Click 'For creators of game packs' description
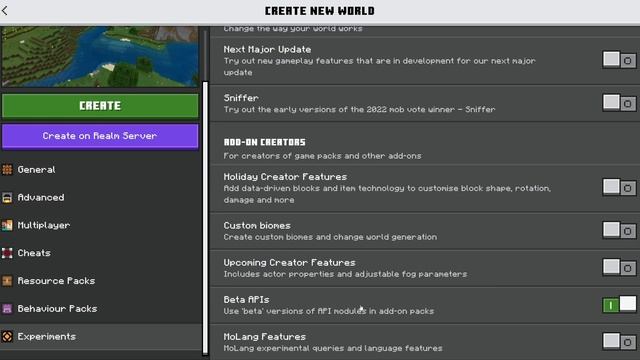 point(322,156)
